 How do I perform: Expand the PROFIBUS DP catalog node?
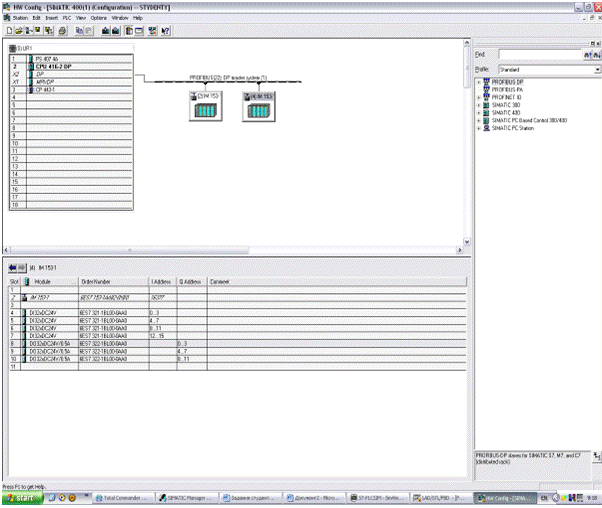478,81
